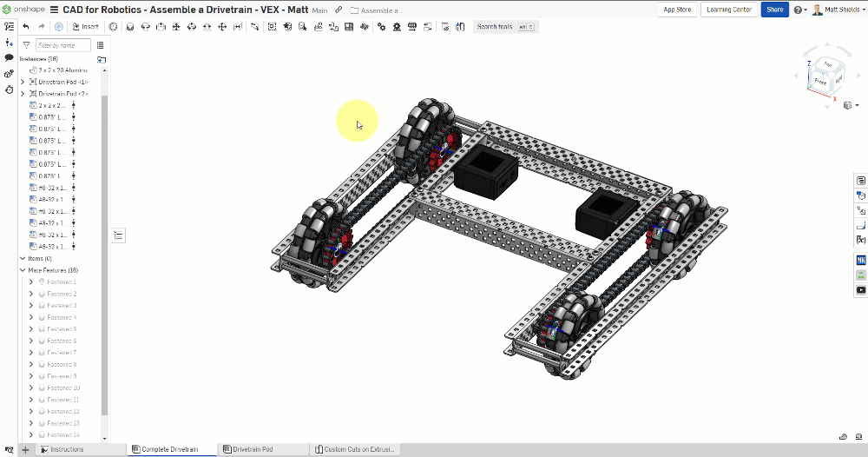
Task: Click the Insert parts button
Action: 85,27
